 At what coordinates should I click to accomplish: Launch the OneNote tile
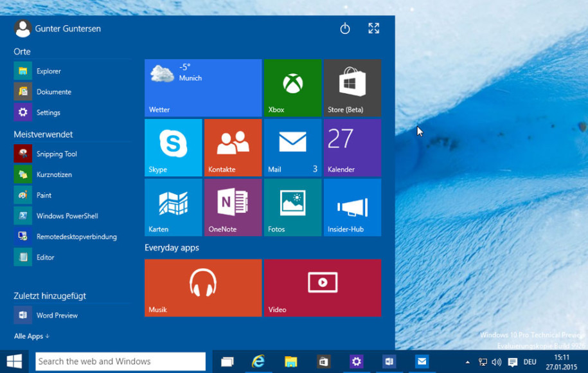tap(233, 208)
